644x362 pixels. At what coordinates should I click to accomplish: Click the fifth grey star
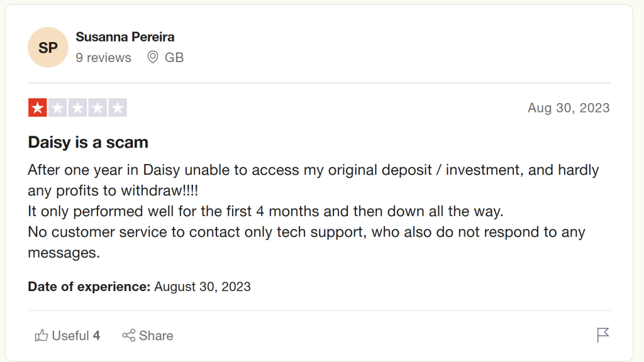118,107
